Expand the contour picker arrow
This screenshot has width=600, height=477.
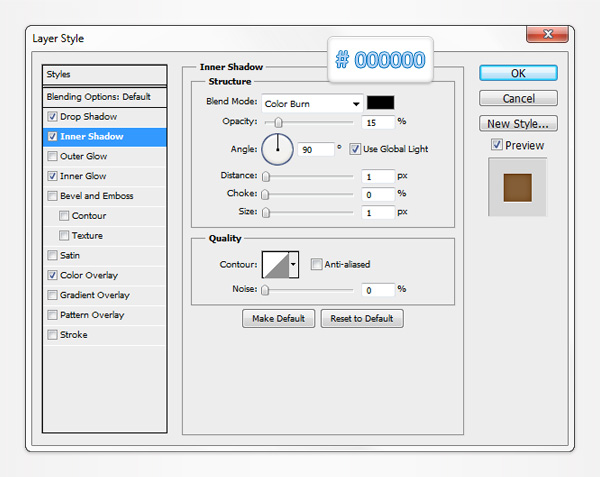coord(293,265)
